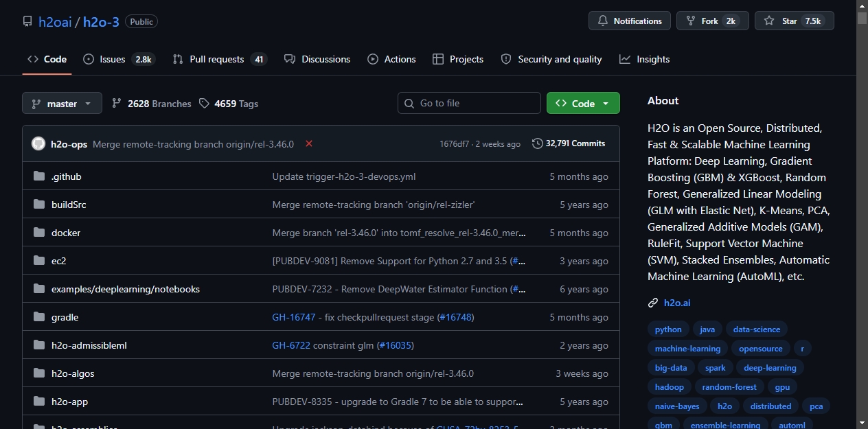Select the big-data topic tag
The image size is (868, 429).
[671, 368]
